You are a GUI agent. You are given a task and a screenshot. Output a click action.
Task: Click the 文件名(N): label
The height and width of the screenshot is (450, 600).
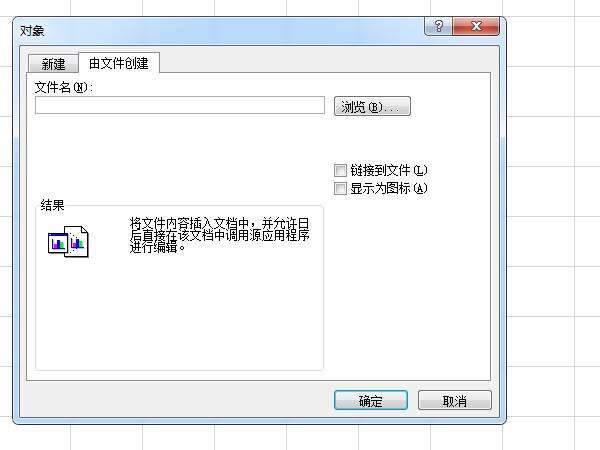coord(64,88)
